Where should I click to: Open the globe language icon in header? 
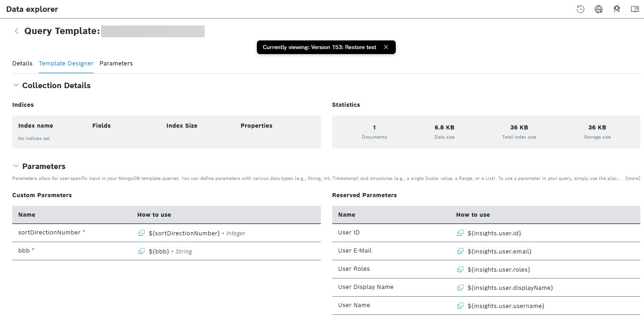click(599, 9)
